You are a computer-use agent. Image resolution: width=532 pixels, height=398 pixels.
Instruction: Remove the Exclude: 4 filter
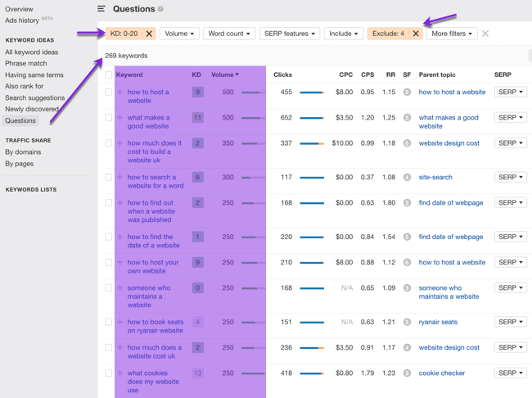pos(415,34)
